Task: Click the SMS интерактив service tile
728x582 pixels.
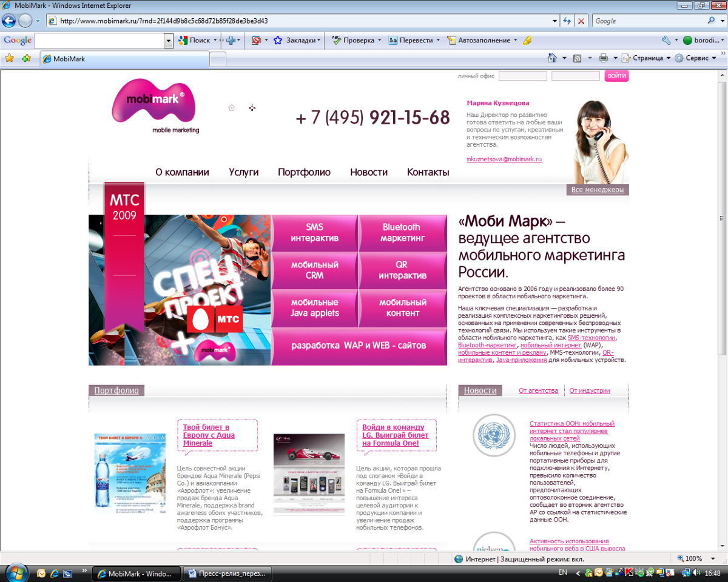Action: pos(314,233)
